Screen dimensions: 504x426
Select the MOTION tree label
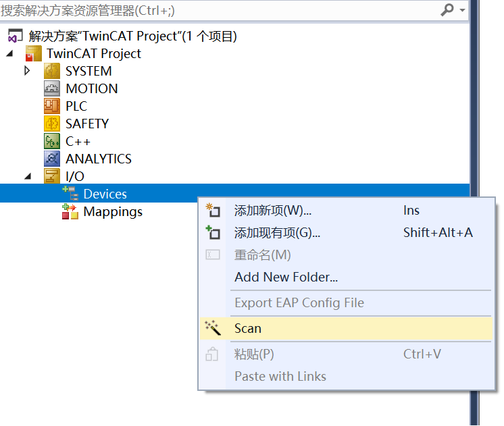[92, 88]
